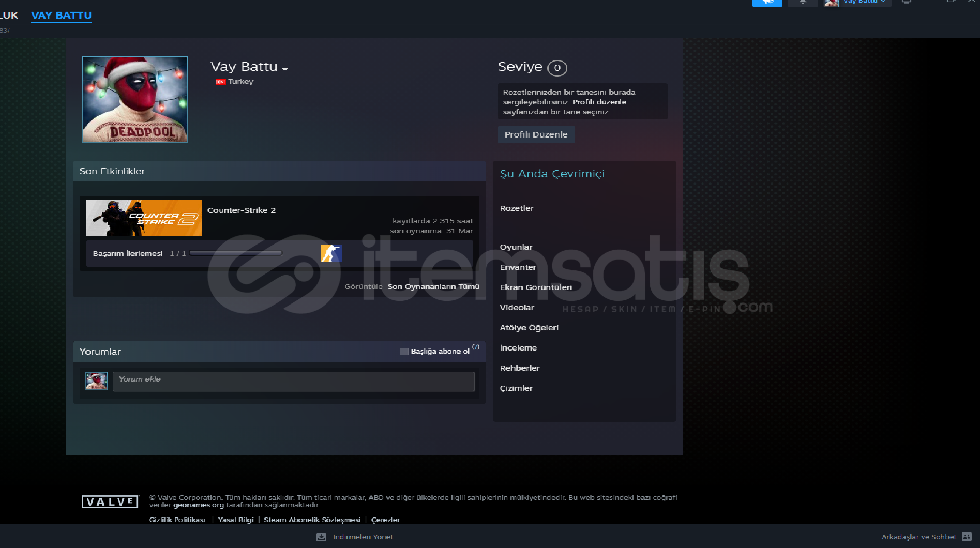Open İnceleme in profile sidebar
The image size is (980, 548).
coord(518,348)
